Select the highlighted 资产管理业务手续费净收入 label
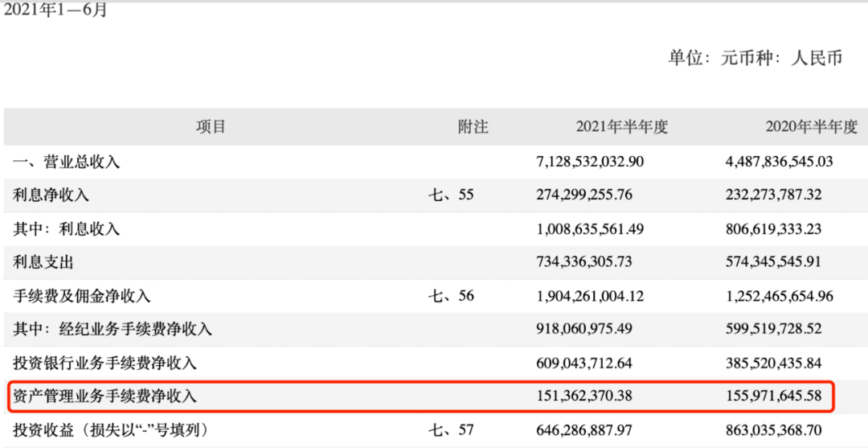Screen dimensions: 868x448 (x=104, y=397)
